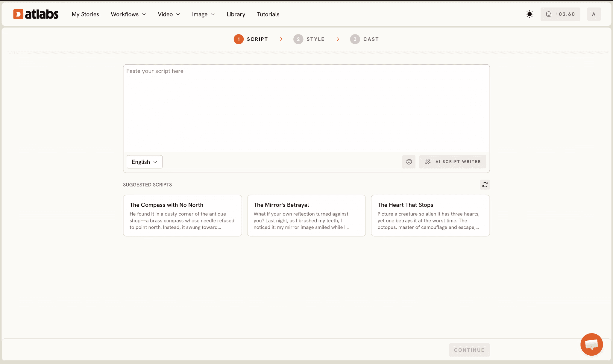Open script settings gear icon

(409, 162)
